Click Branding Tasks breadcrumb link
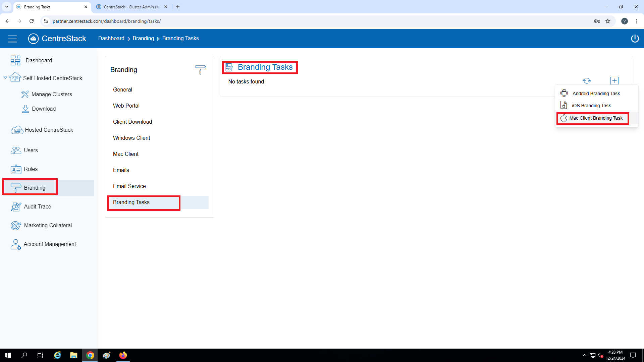644x362 pixels. click(180, 39)
